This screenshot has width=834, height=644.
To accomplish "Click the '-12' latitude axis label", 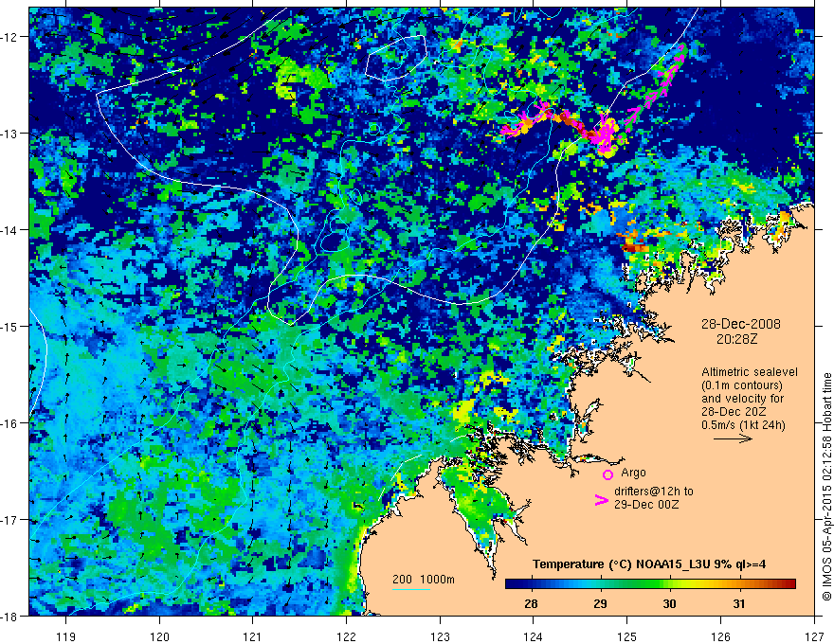I will [9, 37].
